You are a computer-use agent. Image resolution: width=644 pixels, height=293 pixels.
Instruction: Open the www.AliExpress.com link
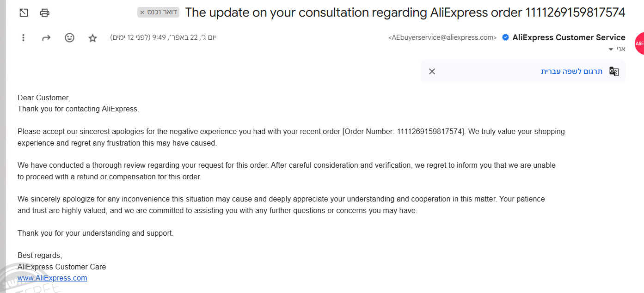coord(52,278)
